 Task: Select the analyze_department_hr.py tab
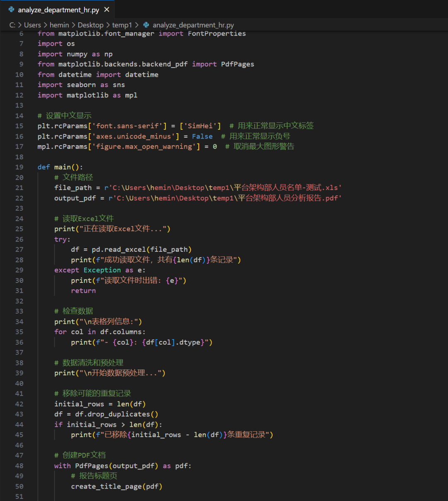point(57,9)
